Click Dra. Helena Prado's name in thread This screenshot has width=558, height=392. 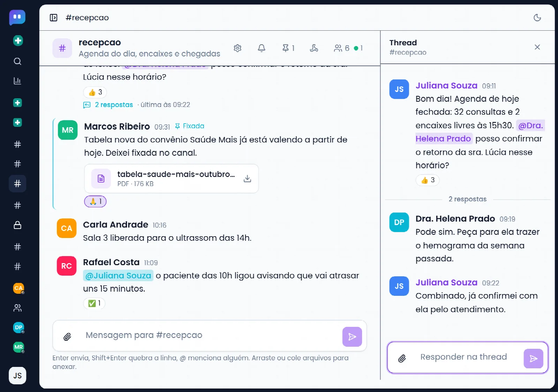click(455, 219)
